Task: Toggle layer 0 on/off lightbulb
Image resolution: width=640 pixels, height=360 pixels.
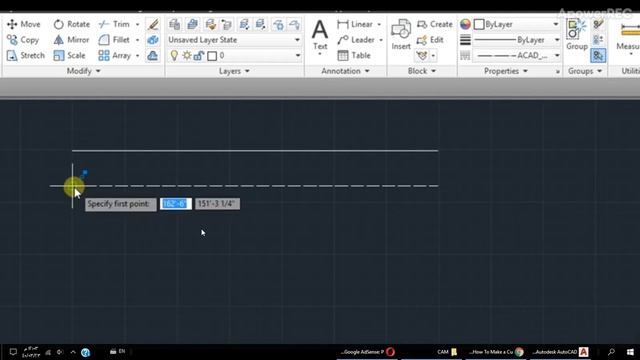Action: (x=174, y=55)
